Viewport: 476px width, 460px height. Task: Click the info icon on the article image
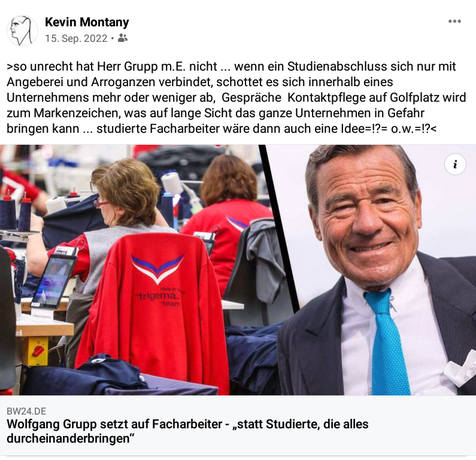[455, 164]
